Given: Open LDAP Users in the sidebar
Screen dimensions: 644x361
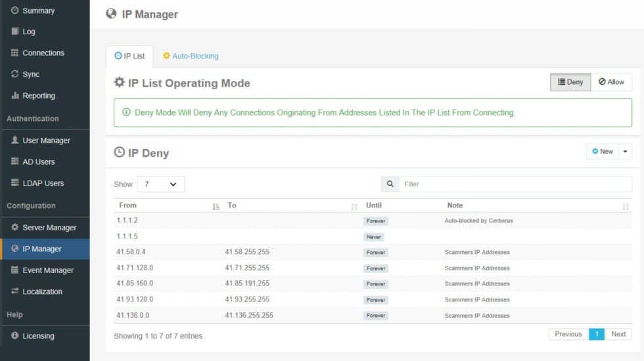Looking at the screenshot, I should (43, 183).
